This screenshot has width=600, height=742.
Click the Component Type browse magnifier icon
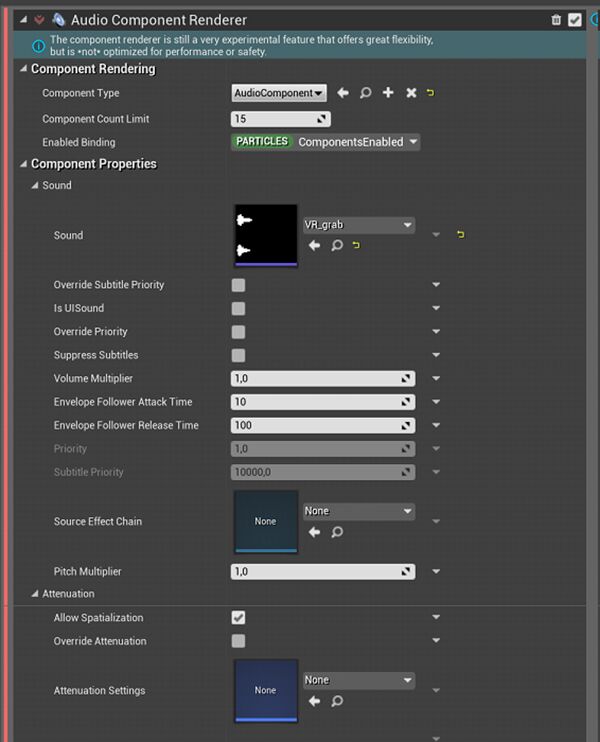(x=365, y=93)
